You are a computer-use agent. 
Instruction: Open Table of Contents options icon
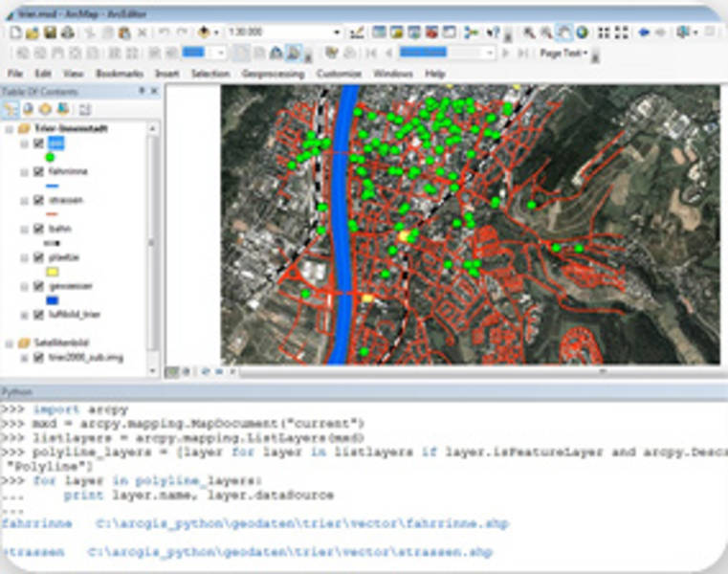[x=84, y=110]
